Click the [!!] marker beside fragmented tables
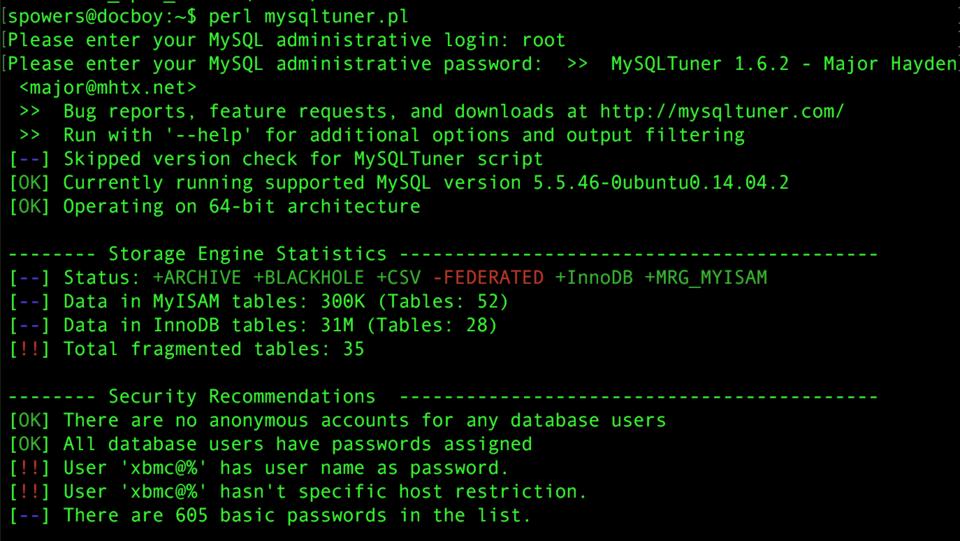Viewport: 960px width, 541px height. click(x=29, y=349)
